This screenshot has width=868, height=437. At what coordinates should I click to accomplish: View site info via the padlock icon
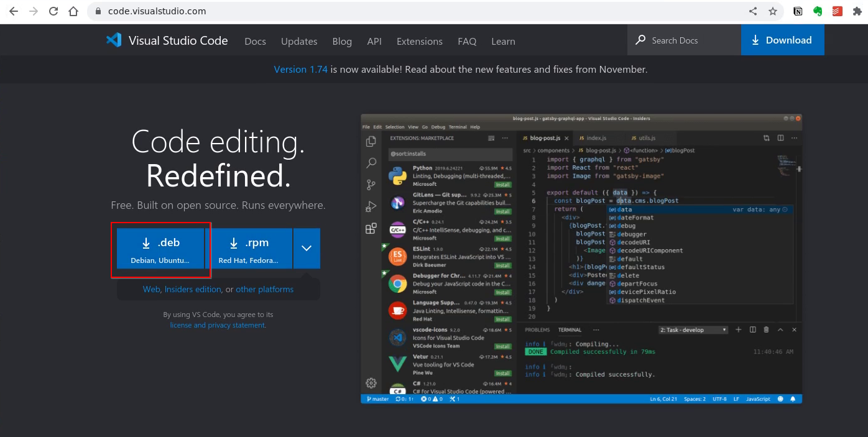click(x=98, y=11)
